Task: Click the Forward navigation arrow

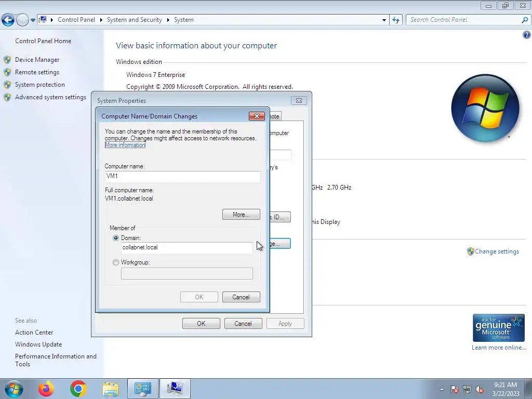Action: pyautogui.click(x=22, y=20)
